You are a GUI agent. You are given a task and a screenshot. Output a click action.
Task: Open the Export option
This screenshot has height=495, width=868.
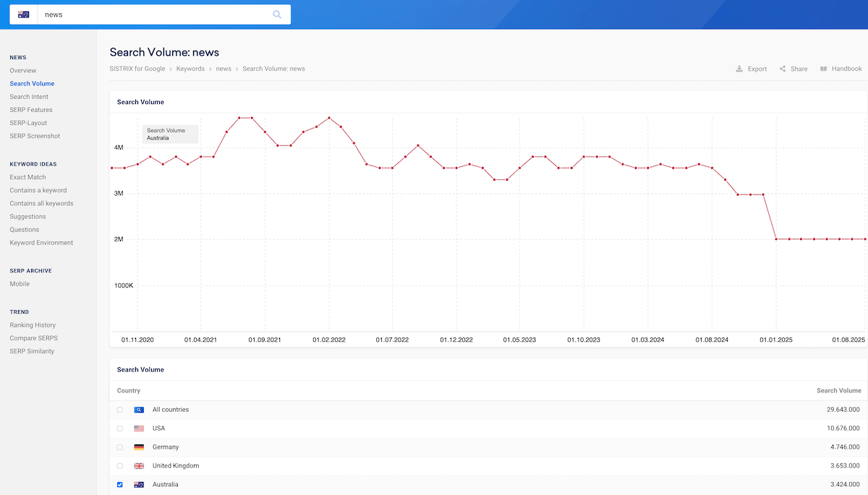coord(751,69)
